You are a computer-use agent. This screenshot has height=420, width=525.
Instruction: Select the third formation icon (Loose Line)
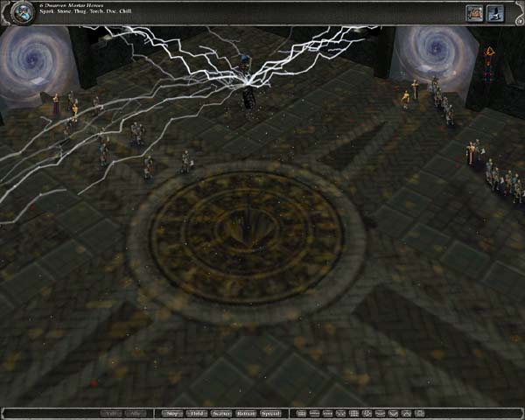[x=327, y=414]
